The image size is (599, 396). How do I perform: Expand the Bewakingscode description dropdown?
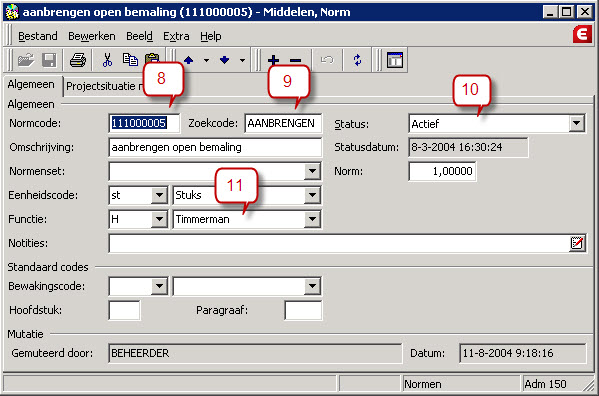pyautogui.click(x=312, y=286)
